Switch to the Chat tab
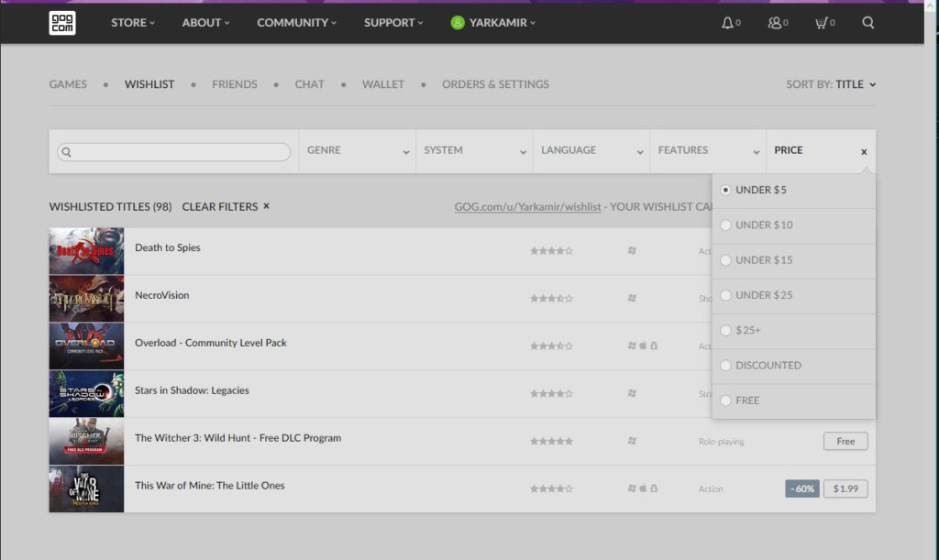This screenshot has height=560, width=939. [x=310, y=84]
